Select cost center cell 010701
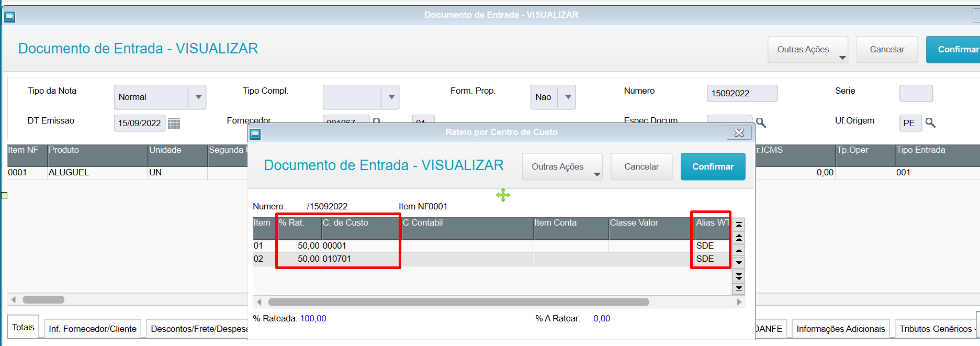 361,259
